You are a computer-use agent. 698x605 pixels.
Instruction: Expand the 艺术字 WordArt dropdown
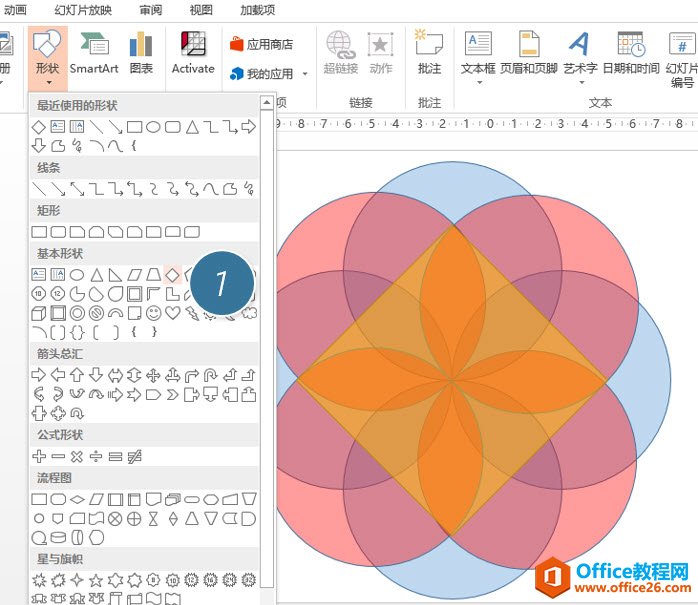coord(581,83)
